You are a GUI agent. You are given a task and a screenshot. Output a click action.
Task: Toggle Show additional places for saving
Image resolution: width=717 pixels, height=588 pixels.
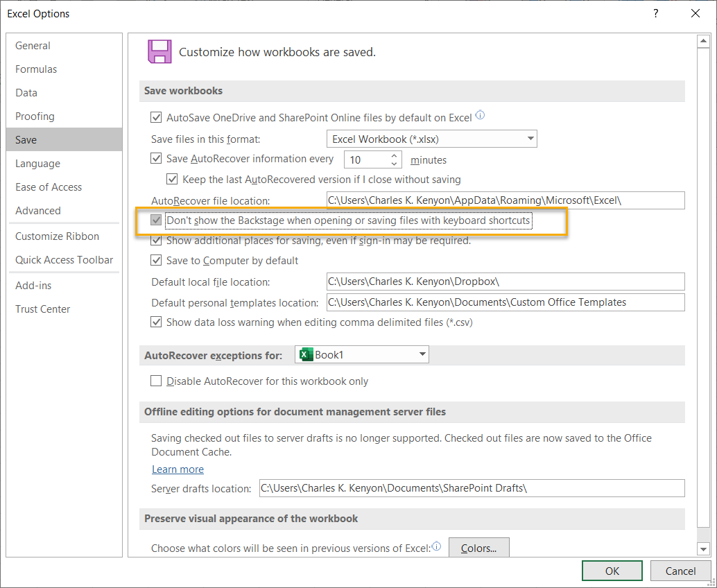[156, 241]
